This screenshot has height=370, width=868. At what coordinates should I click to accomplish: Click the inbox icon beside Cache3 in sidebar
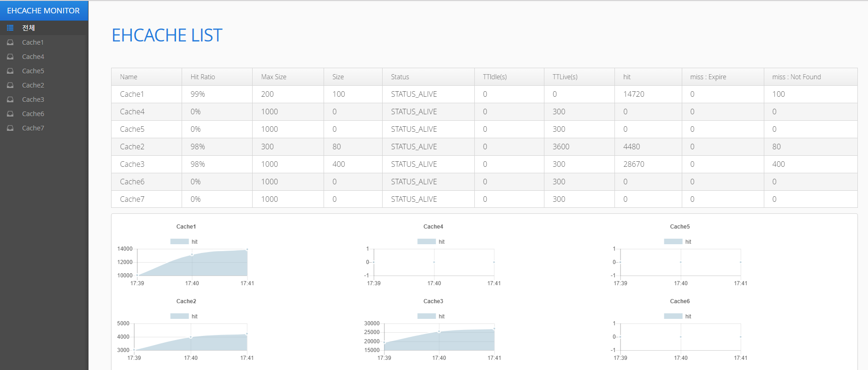(x=10, y=100)
